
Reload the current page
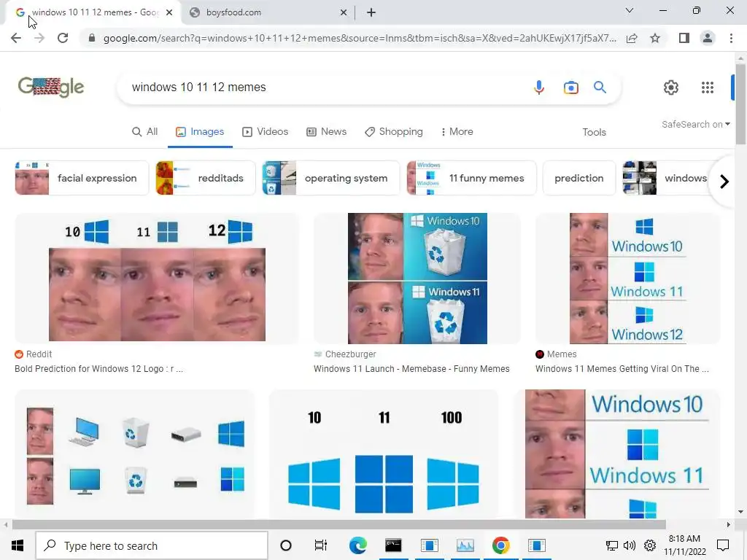[63, 38]
